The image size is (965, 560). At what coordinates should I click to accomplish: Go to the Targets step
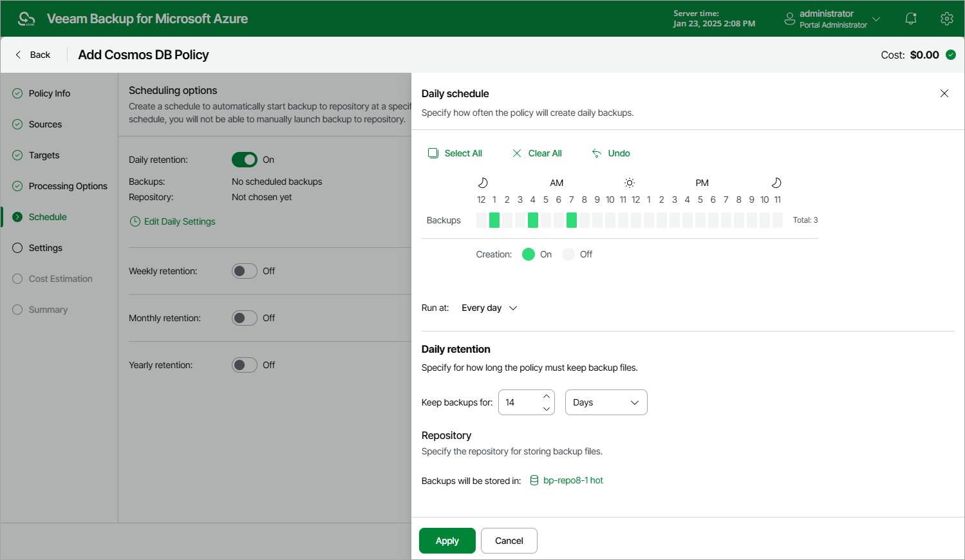[44, 155]
